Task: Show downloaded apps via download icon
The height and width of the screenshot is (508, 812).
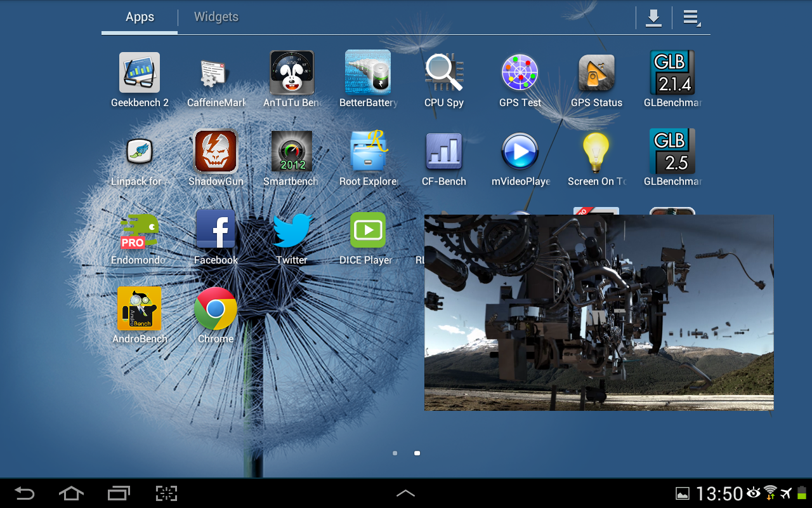Action: pyautogui.click(x=653, y=18)
